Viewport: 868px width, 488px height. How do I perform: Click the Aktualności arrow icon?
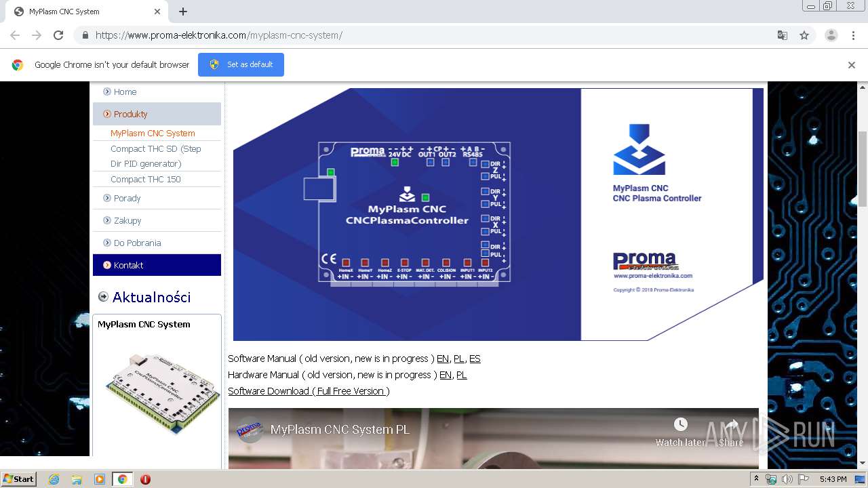[x=103, y=296]
